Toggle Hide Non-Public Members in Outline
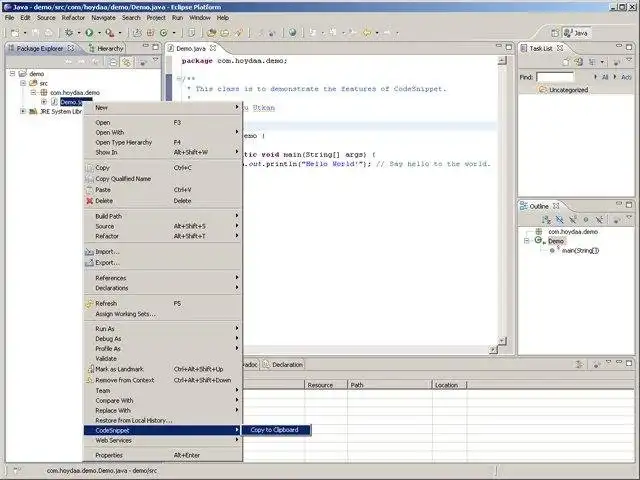Screen dimensions: 640x480 point(586,220)
